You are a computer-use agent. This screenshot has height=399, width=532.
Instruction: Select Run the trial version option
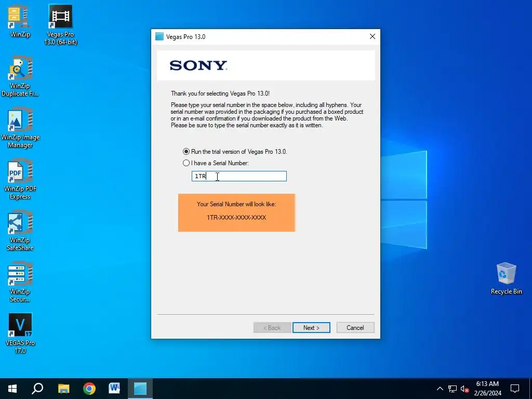pyautogui.click(x=235, y=152)
